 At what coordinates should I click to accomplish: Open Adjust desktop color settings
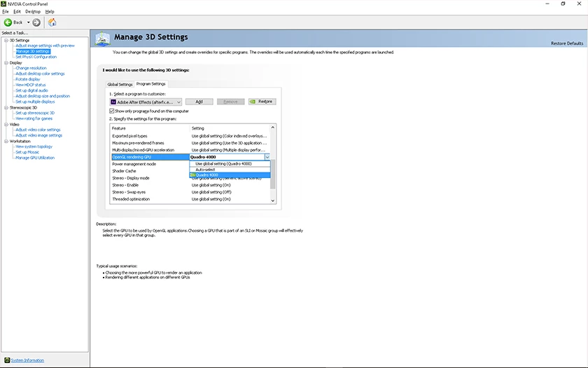pos(40,74)
